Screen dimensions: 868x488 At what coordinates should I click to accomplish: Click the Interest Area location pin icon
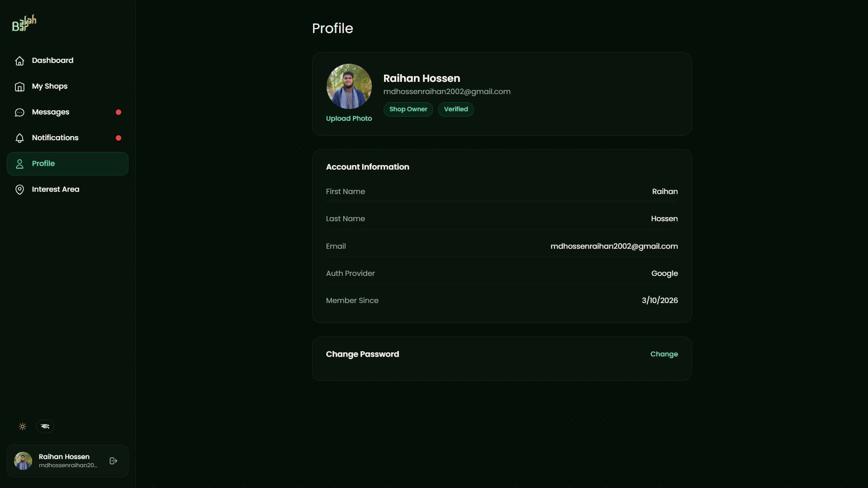point(19,190)
